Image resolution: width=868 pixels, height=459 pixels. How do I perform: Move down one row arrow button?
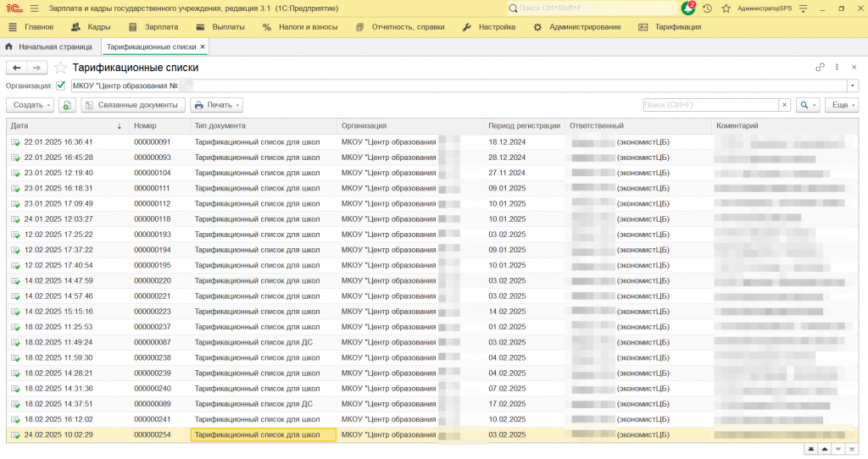[838, 449]
